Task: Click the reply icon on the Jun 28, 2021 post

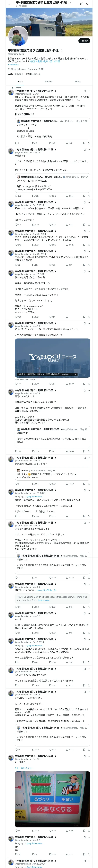Action: tap(16, 317)
